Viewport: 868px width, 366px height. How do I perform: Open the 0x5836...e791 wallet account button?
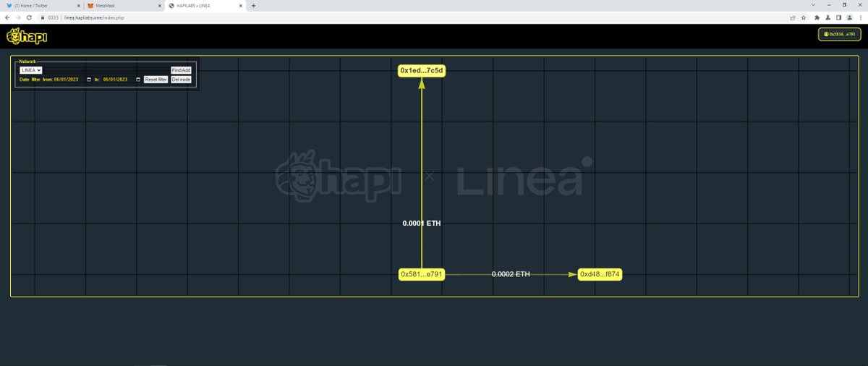click(840, 34)
